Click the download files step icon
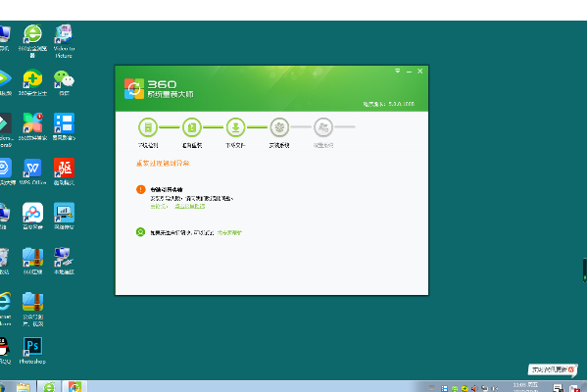588x392 pixels. (x=235, y=126)
